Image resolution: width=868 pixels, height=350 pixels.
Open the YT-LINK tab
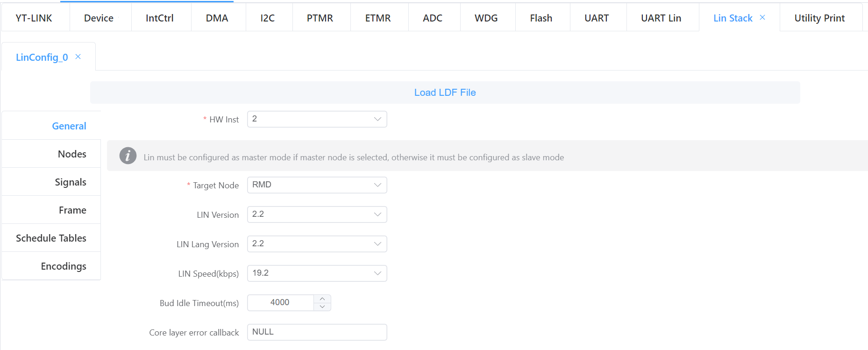click(34, 18)
